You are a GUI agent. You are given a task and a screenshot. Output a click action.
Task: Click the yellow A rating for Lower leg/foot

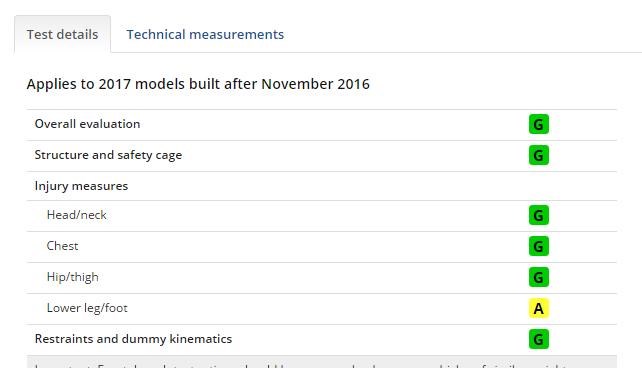[538, 308]
